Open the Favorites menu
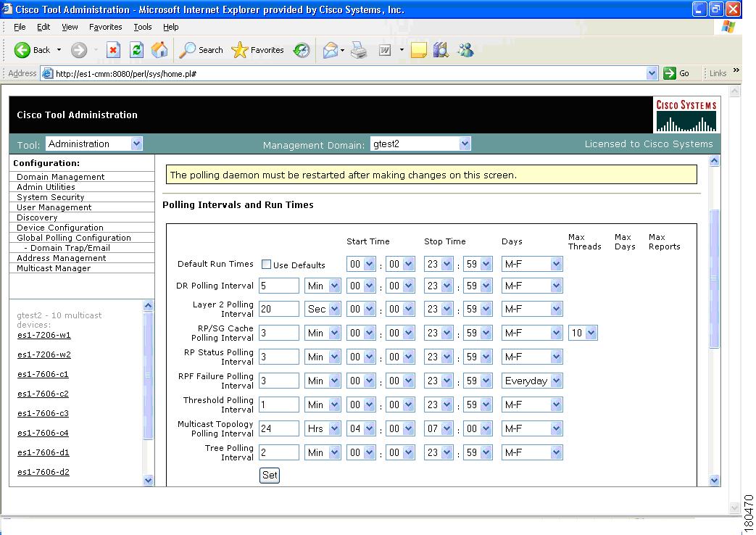Image resolution: width=756 pixels, height=535 pixels. 106,27
